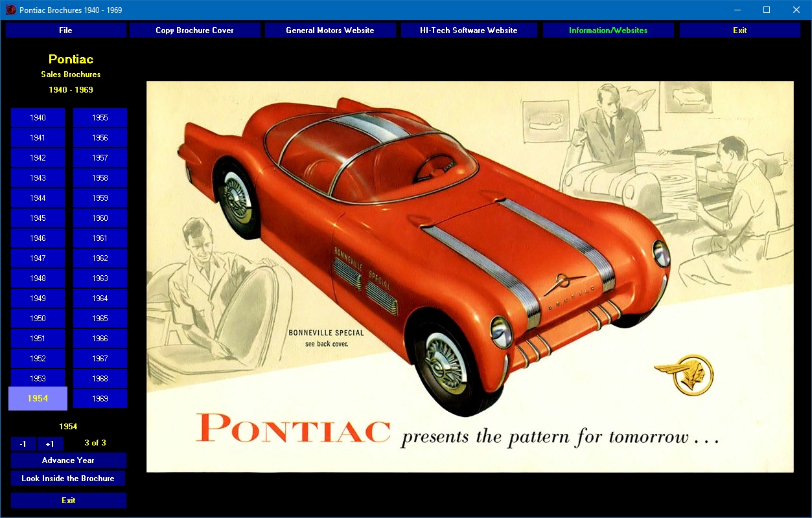Maximize the Pontiac Brochures window
Screen dimensions: 812x518
pos(767,10)
